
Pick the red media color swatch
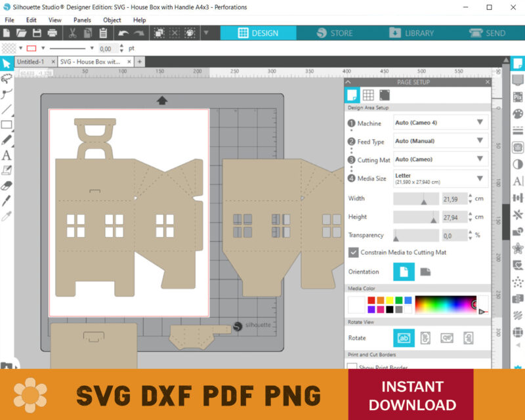coord(371,301)
